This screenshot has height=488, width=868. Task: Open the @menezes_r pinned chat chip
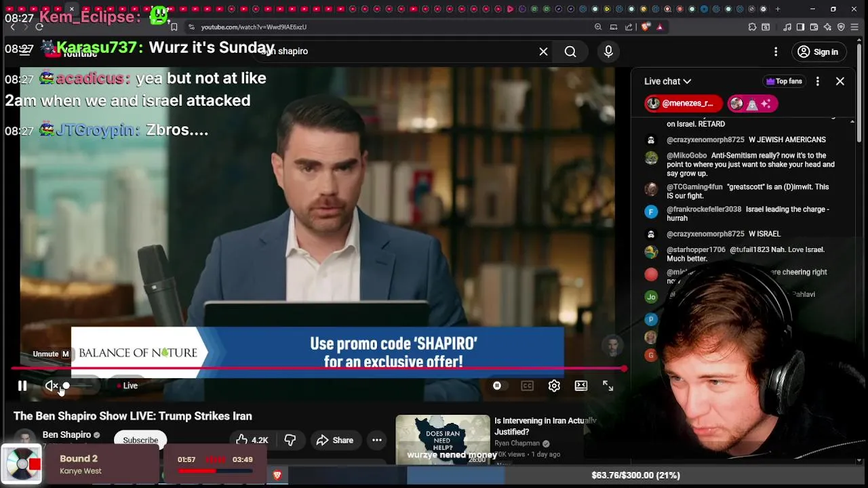[684, 104]
